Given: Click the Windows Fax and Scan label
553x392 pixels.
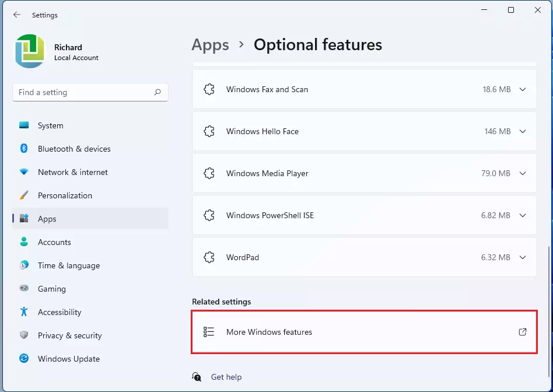Looking at the screenshot, I should 267,89.
